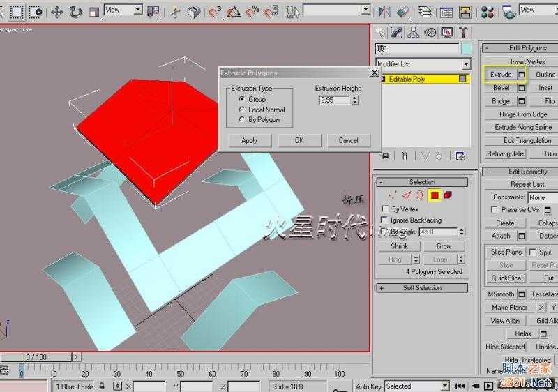The image size is (558, 392).
Task: Toggle the 3D Snaps magnet icon
Action: point(214,13)
